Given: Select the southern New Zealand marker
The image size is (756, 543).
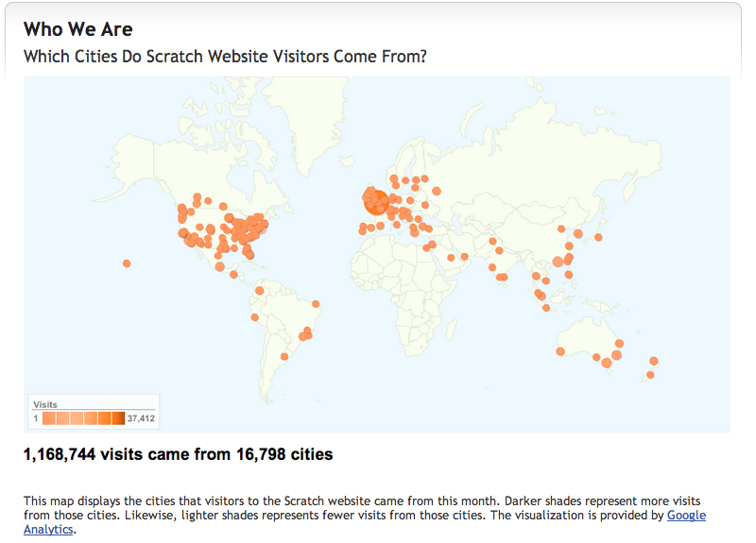Looking at the screenshot, I should point(649,376).
